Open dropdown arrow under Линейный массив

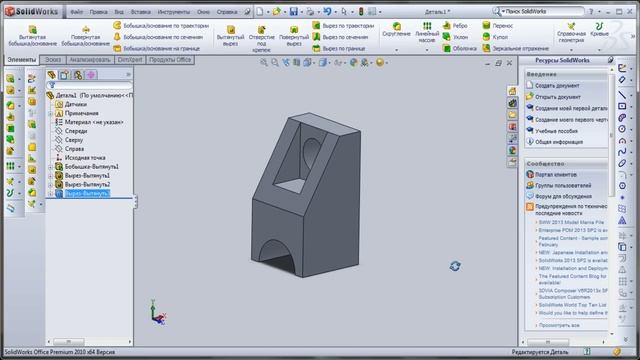point(427,50)
